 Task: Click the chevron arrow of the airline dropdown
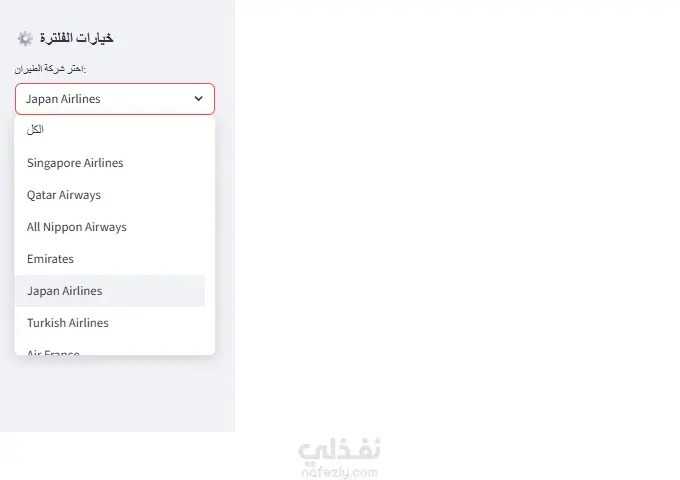pyautogui.click(x=198, y=99)
